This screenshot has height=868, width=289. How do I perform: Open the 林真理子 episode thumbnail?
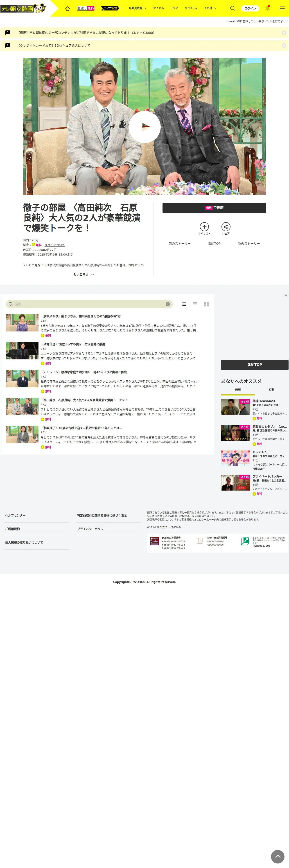tap(22, 434)
